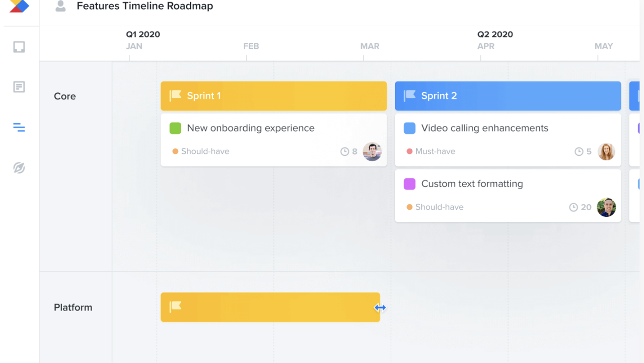Screen dimensions: 644x363
Task: Select the FEB column header
Action: tap(251, 46)
